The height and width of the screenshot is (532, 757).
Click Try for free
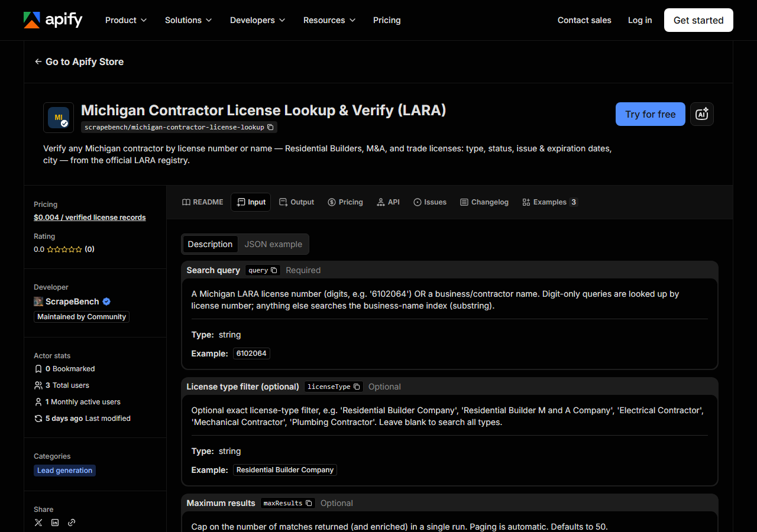coord(651,114)
